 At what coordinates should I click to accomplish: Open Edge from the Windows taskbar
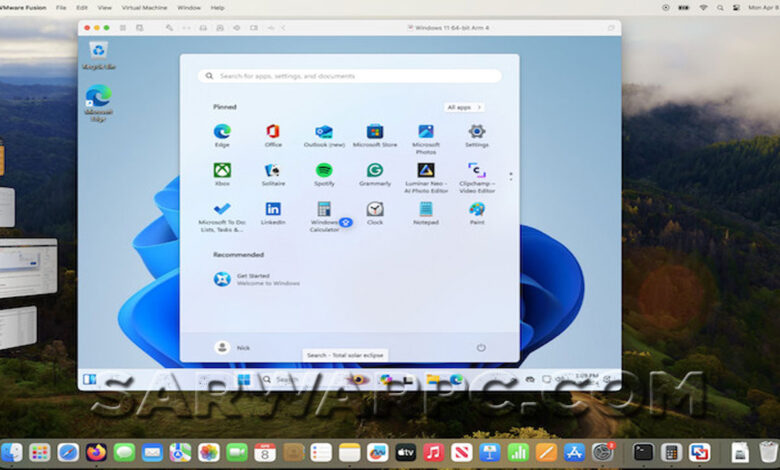[456, 379]
